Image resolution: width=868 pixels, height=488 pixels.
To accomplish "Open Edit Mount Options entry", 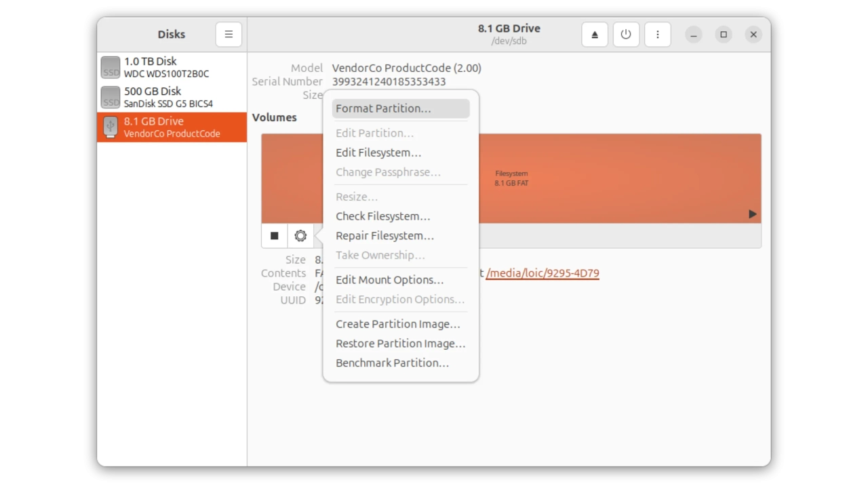I will pyautogui.click(x=389, y=280).
